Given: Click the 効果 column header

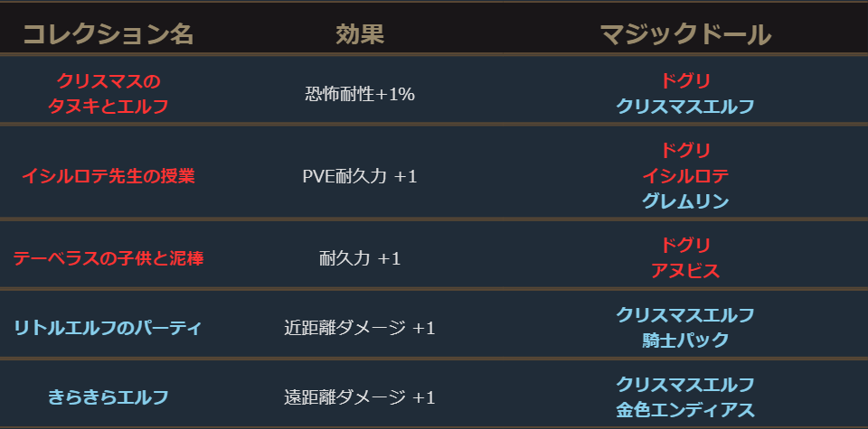Looking at the screenshot, I should coord(360,35).
